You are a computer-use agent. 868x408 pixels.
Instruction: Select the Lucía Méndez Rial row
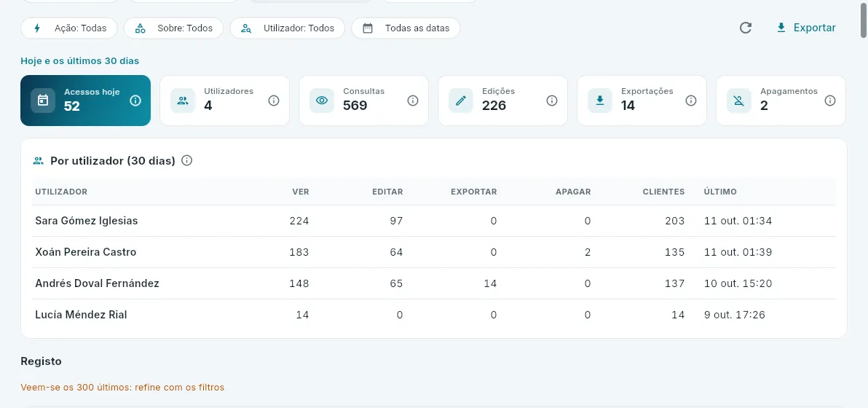(434, 315)
